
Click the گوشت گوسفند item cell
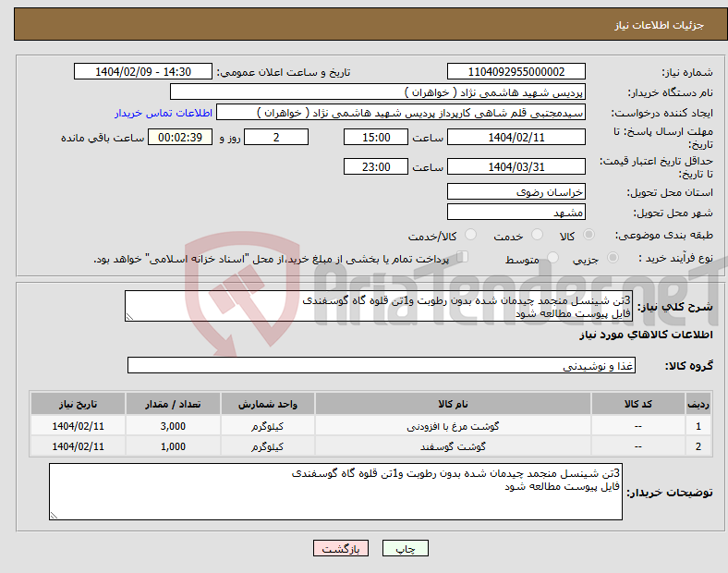pyautogui.click(x=453, y=446)
